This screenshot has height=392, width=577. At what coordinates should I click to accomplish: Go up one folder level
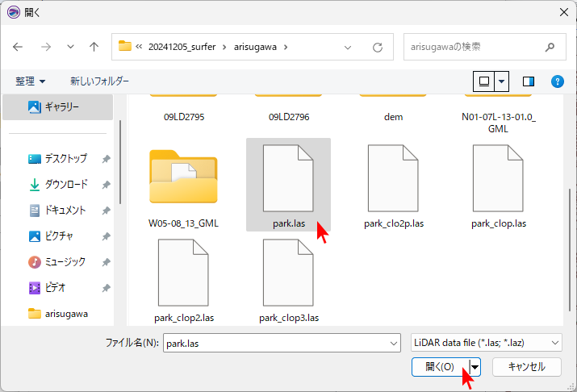point(94,47)
